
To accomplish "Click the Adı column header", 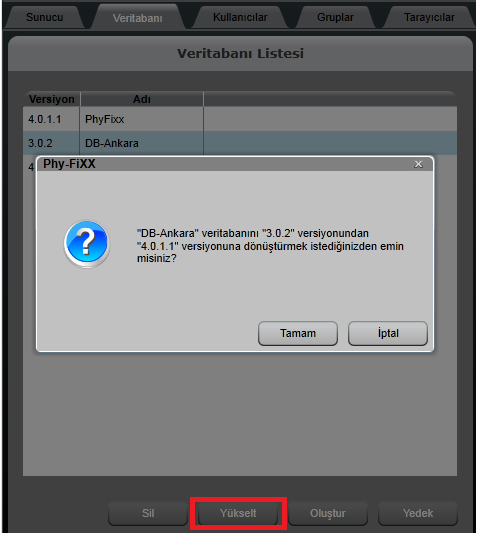I will click(142, 99).
